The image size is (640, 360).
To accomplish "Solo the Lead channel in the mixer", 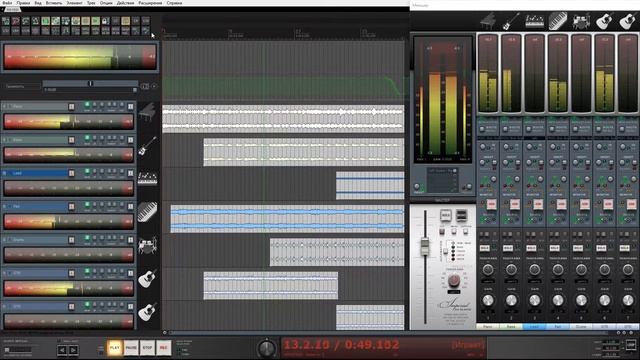I will coord(531,248).
